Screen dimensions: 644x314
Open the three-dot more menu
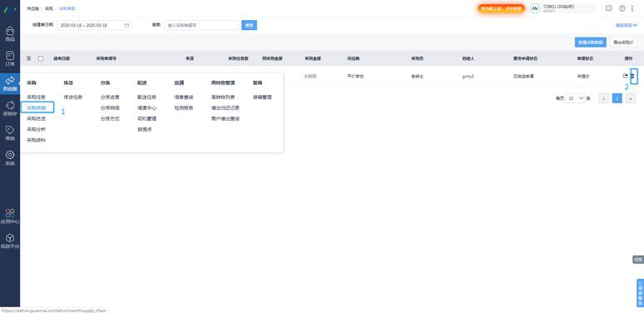(632, 8)
